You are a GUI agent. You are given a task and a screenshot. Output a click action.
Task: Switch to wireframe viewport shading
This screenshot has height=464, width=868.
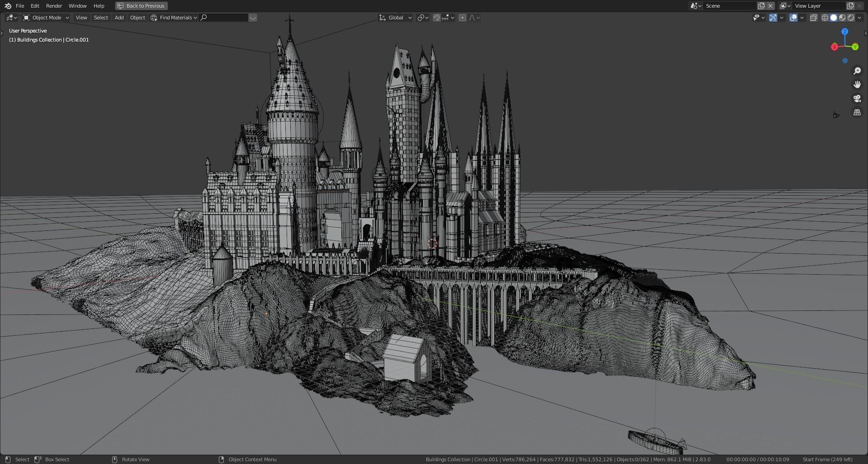(x=825, y=18)
